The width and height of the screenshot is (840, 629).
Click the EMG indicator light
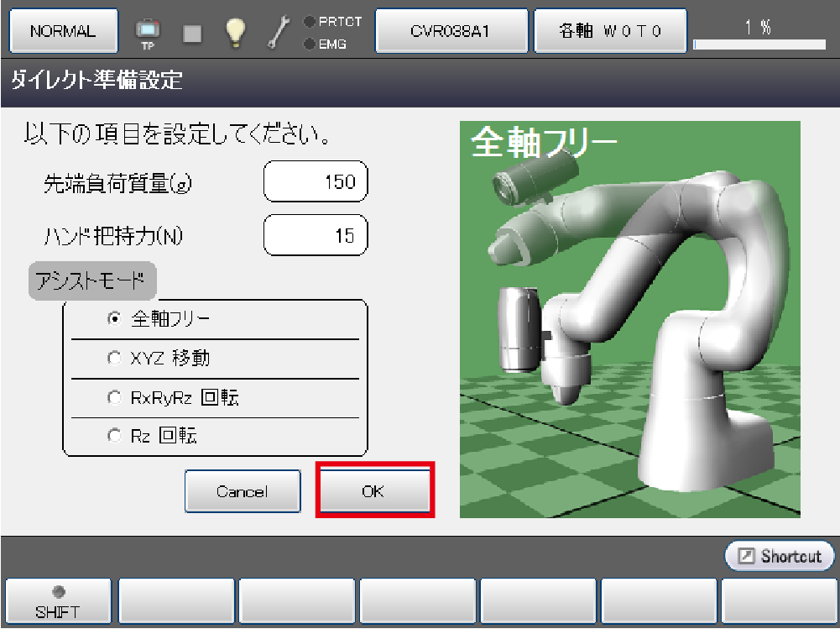click(310, 44)
